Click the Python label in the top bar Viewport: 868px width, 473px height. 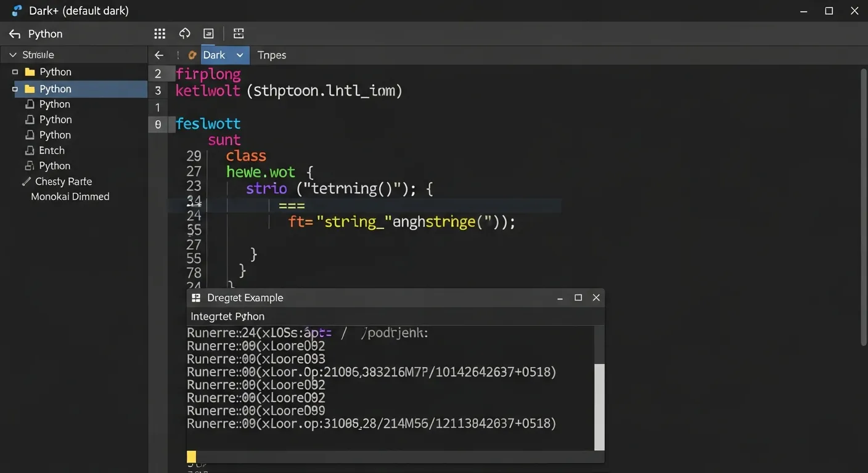click(x=46, y=34)
